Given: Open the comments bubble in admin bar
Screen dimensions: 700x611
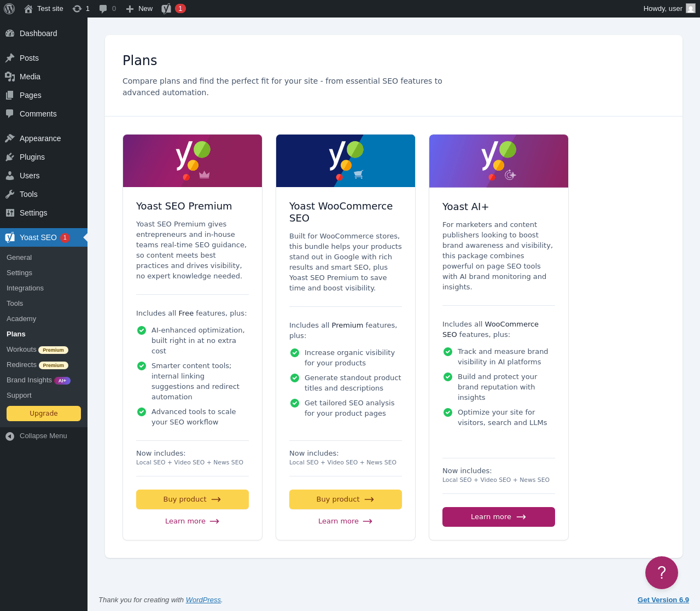Looking at the screenshot, I should pyautogui.click(x=103, y=9).
